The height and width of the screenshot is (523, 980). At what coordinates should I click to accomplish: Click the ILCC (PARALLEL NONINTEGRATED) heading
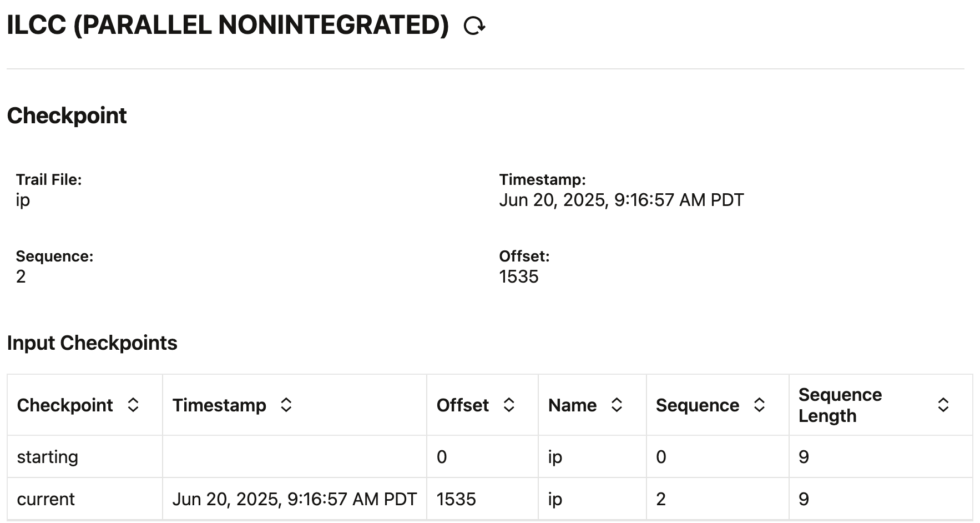point(228,26)
